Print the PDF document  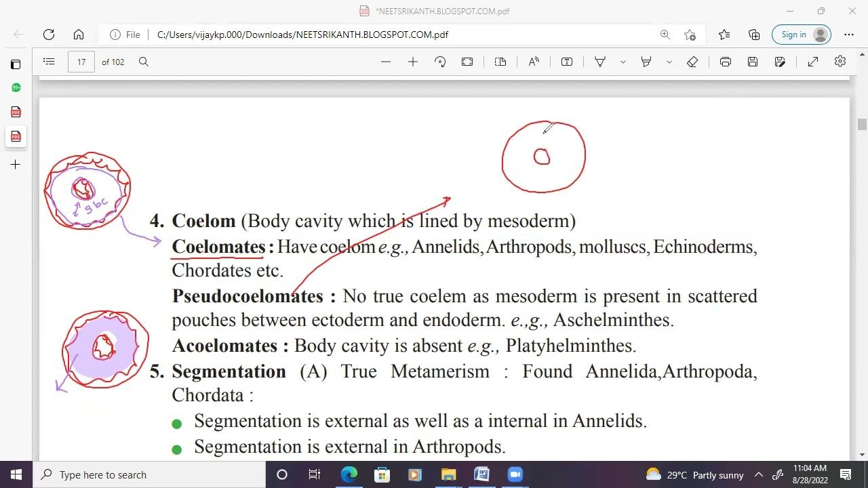pos(726,62)
